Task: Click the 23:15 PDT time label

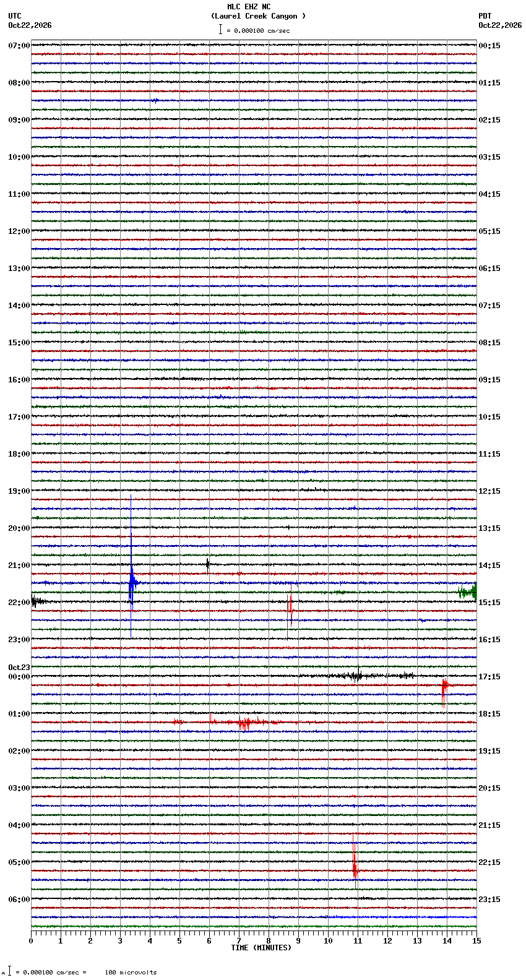Action: 489,900
